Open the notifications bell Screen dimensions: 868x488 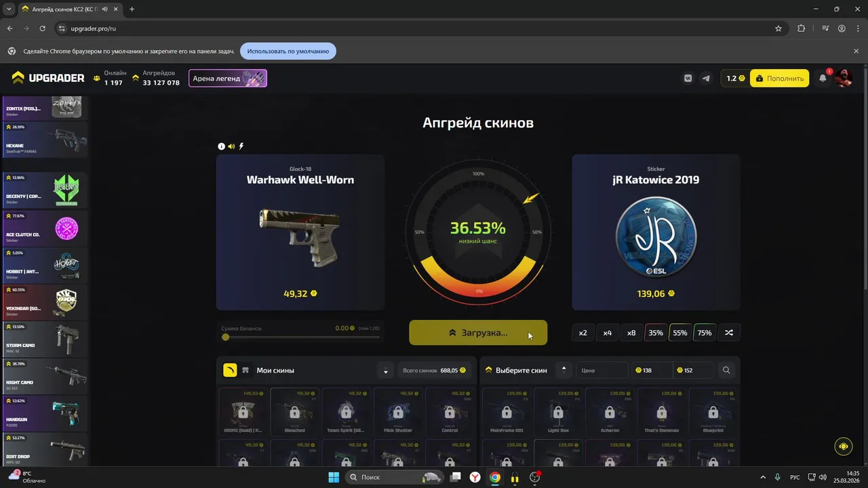[x=823, y=78]
